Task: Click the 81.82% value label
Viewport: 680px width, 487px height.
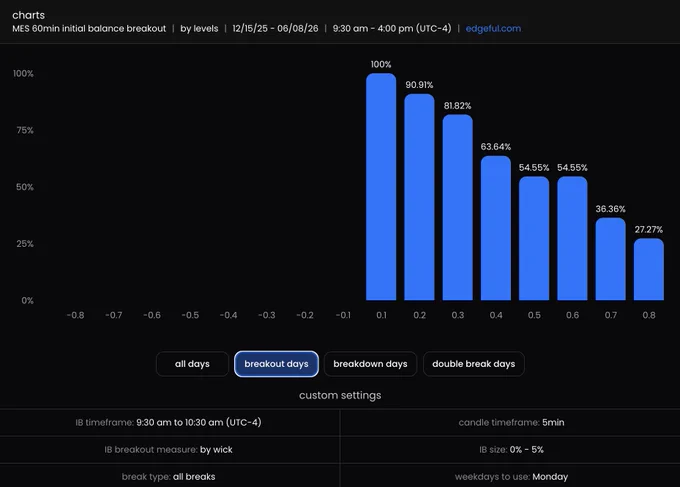Action: (458, 106)
